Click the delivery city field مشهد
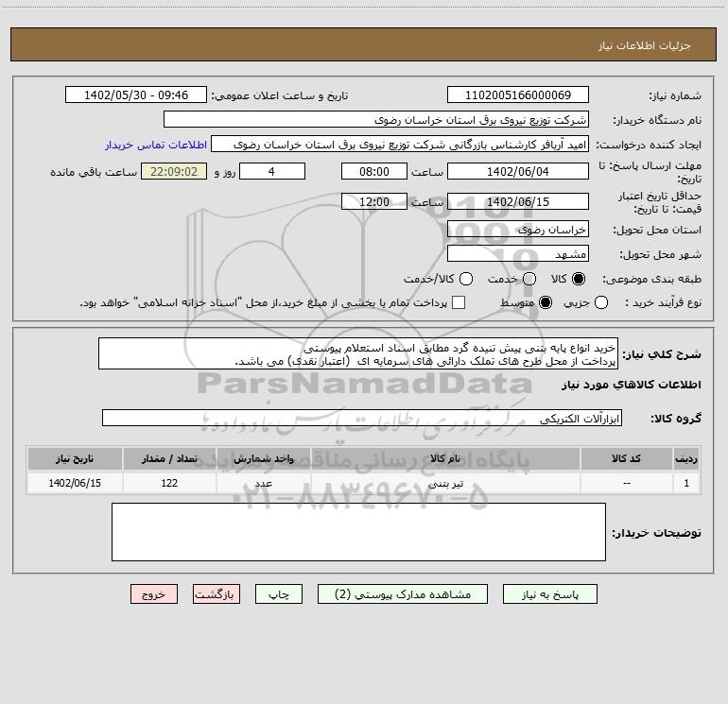 click(518, 253)
